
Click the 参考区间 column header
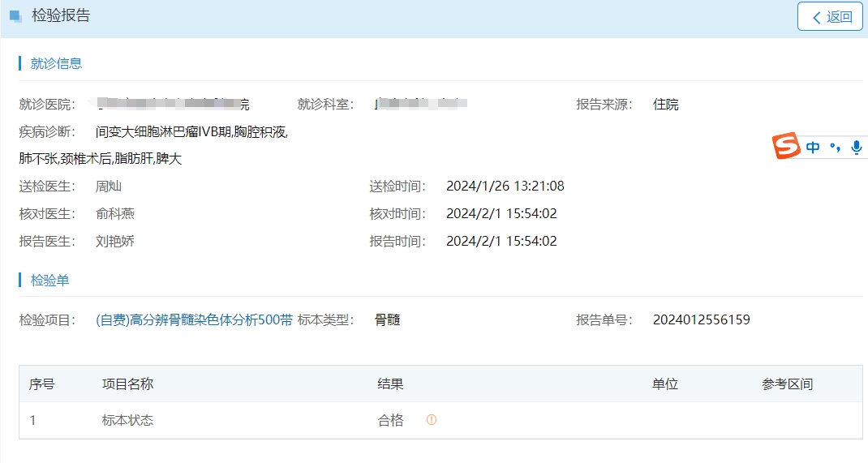[x=787, y=384]
